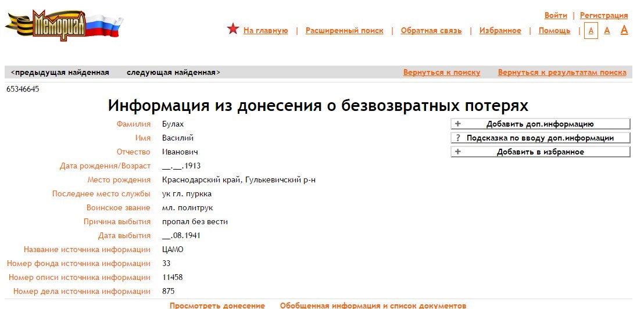Viewport: 644px width, 309px height.
Task: Click Название источника информации label
Action: tap(87, 250)
